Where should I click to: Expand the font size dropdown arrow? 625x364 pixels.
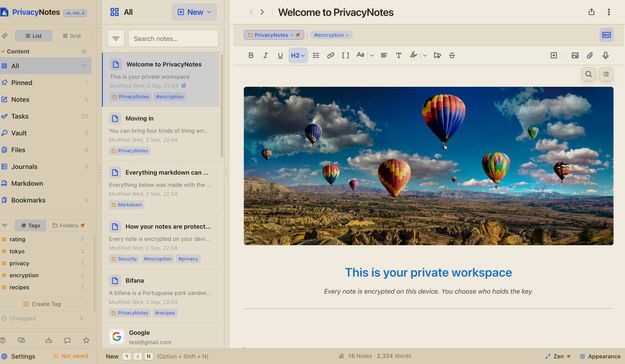pyautogui.click(x=371, y=55)
